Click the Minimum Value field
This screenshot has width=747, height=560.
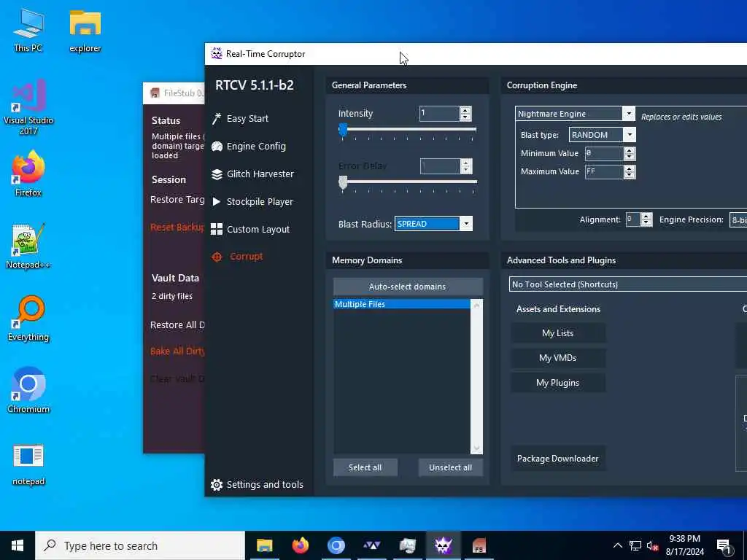point(603,153)
